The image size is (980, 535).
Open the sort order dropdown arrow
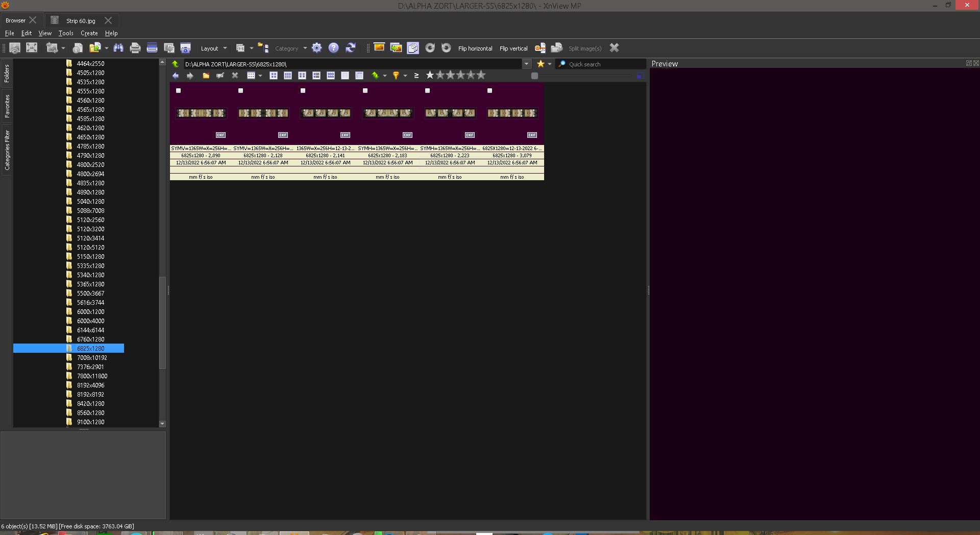(x=385, y=76)
